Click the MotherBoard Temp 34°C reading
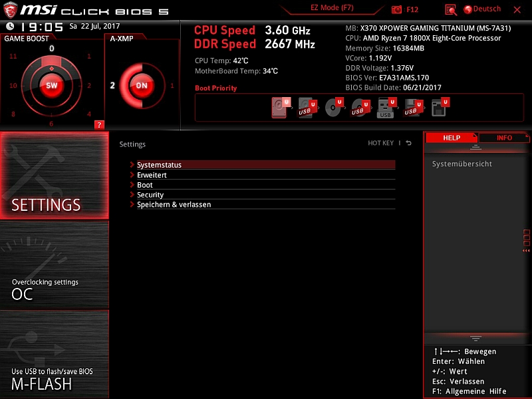The width and height of the screenshot is (532, 399). [x=236, y=71]
